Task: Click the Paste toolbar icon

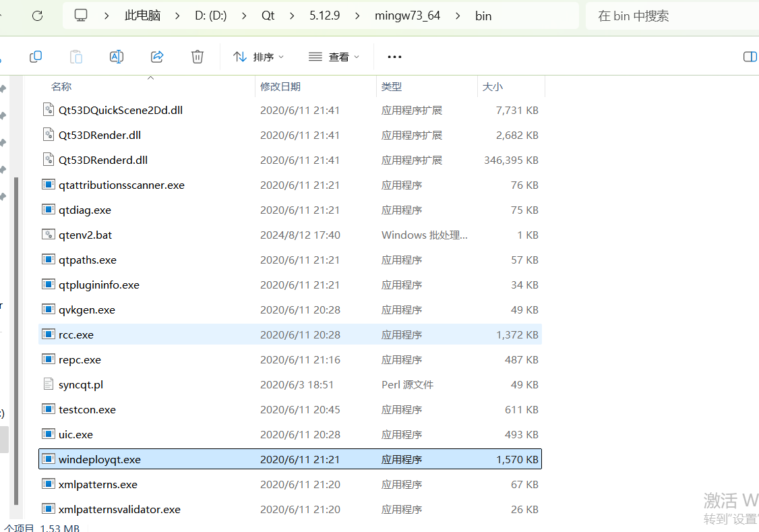Action: click(x=76, y=57)
